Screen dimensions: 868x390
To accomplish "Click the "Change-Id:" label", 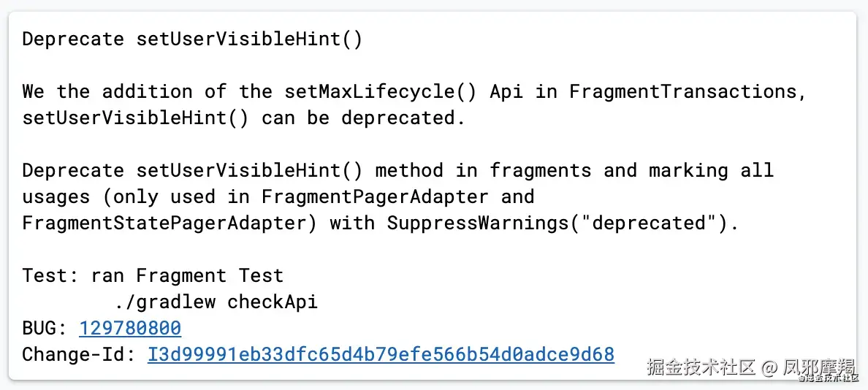I will (x=79, y=354).
